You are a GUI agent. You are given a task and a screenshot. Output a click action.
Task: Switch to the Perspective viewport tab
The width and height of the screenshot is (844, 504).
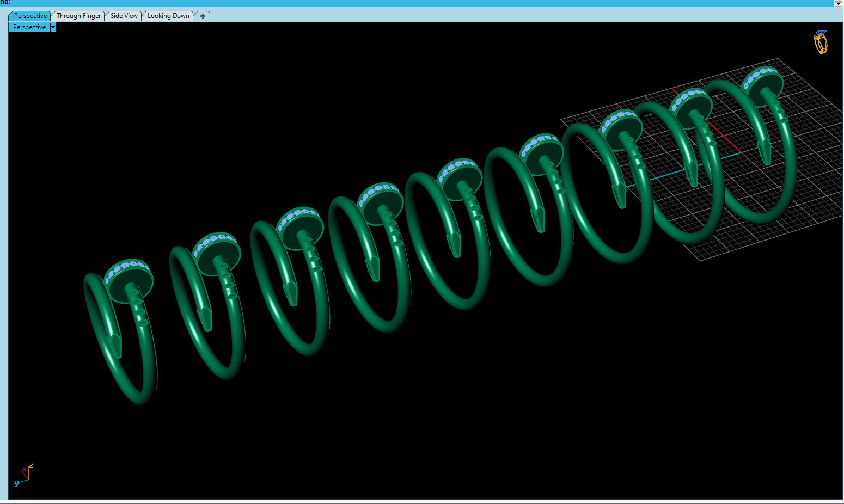pos(30,16)
